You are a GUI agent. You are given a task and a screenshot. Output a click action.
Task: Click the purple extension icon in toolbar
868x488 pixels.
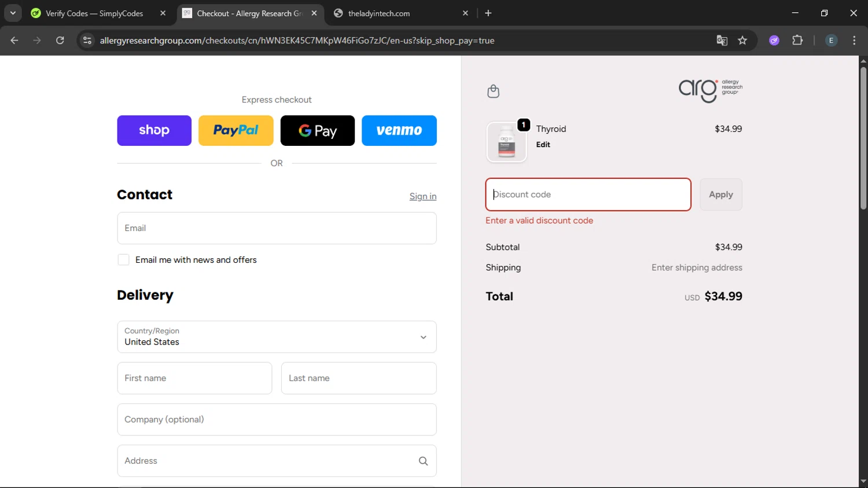pyautogui.click(x=774, y=41)
